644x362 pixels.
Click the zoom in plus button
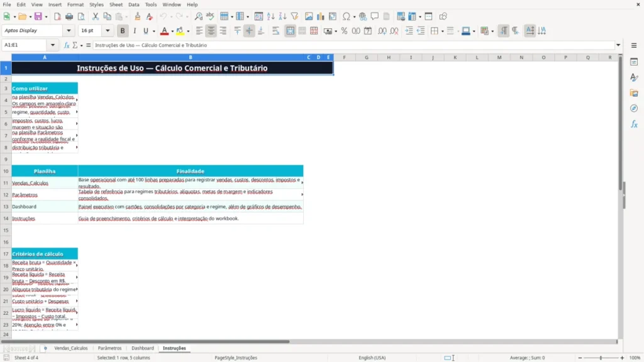[x=622, y=358]
